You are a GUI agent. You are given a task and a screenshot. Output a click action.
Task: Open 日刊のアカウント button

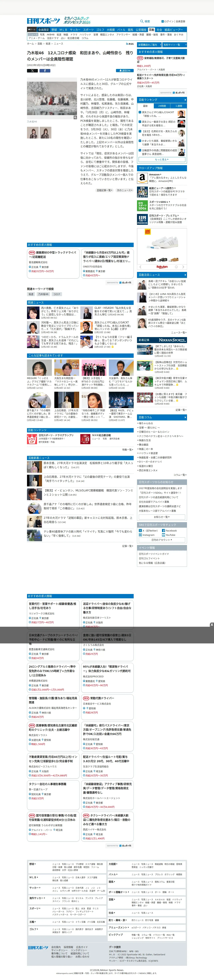(x=162, y=540)
